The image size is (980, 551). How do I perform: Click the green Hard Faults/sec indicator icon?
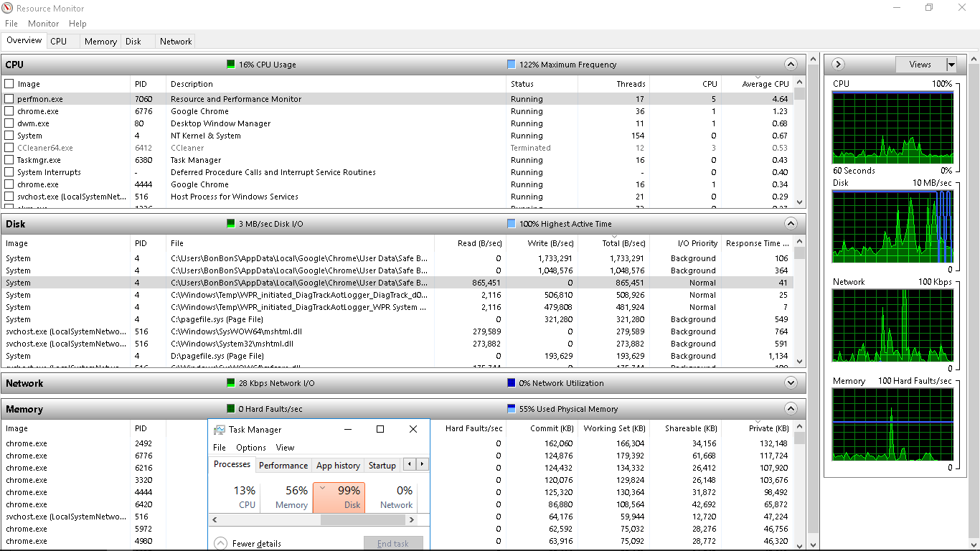pyautogui.click(x=231, y=409)
